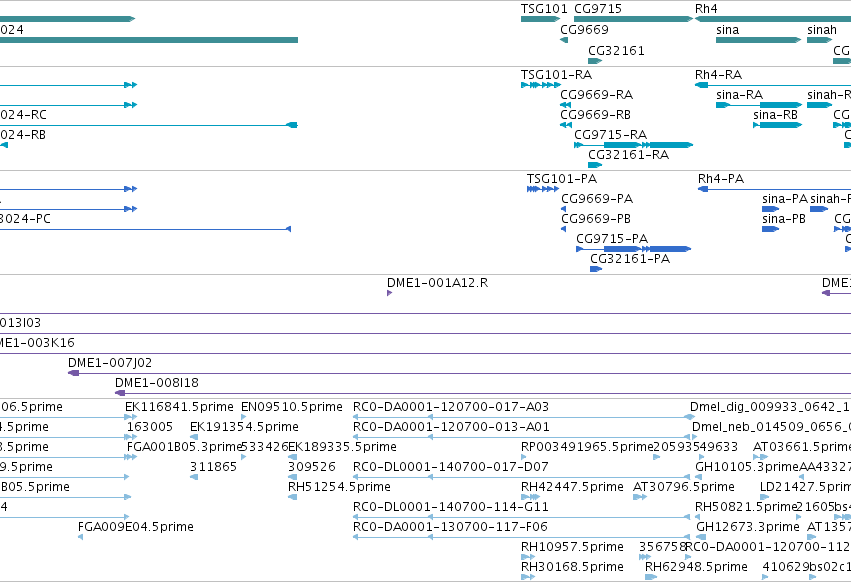The height and width of the screenshot is (582, 851).
Task: Select the CG9715-PA coding sequence glyph
Action: [633, 249]
